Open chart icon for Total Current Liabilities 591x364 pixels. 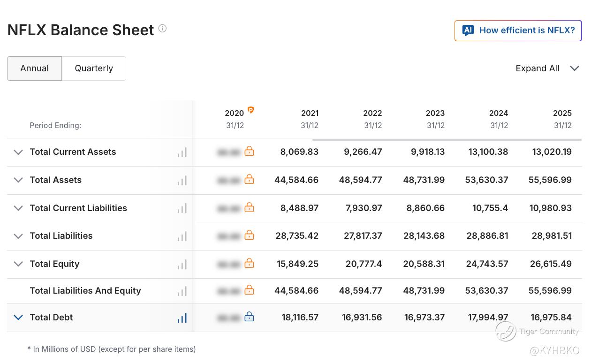(x=182, y=208)
